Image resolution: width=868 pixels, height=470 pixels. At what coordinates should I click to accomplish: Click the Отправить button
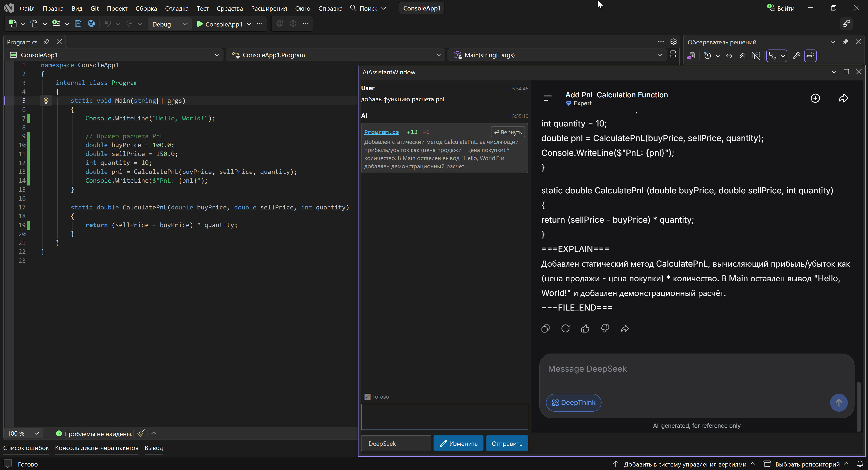coord(507,443)
